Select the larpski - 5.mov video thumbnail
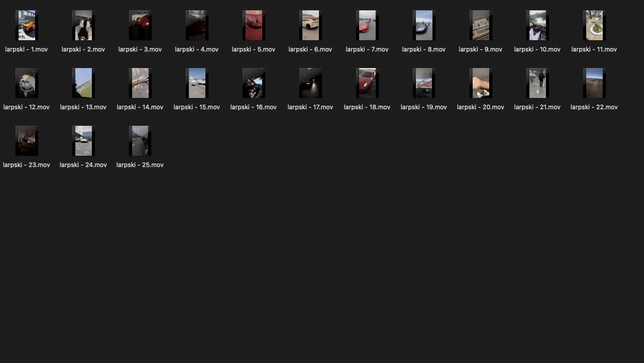This screenshot has width=644, height=363. pos(253,25)
